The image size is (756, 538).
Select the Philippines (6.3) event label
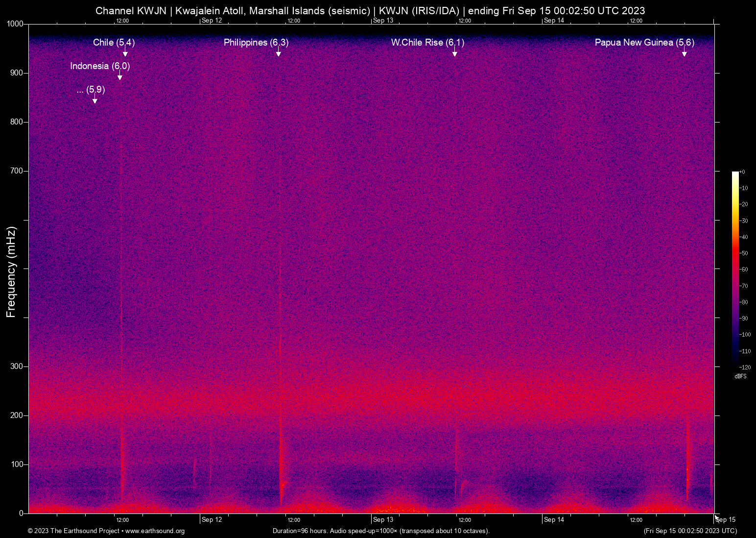click(256, 43)
